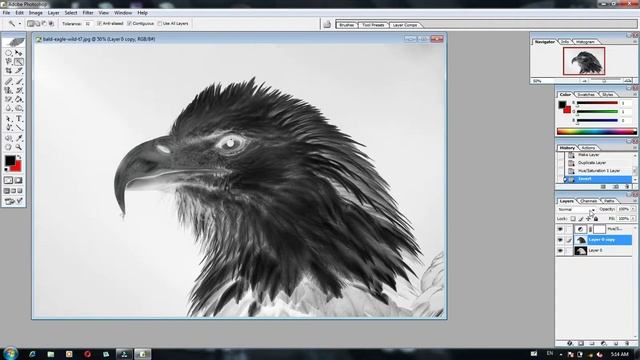
Task: Select the Pen tool
Action: click(x=8, y=128)
